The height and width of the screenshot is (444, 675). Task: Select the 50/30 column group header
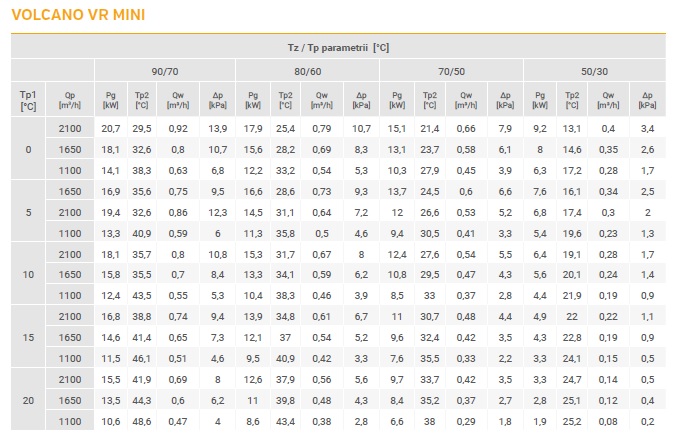(x=594, y=71)
